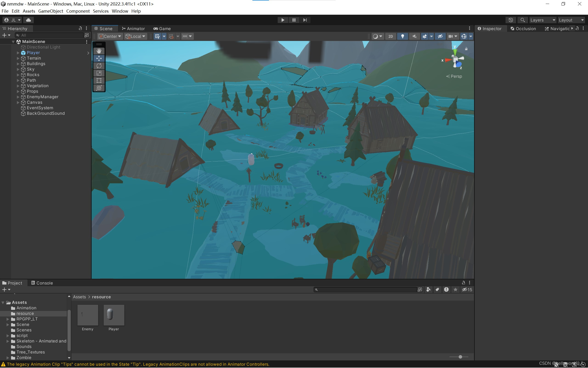588x368 pixels.
Task: Expand the RPGPP_LT folder
Action: (8, 319)
